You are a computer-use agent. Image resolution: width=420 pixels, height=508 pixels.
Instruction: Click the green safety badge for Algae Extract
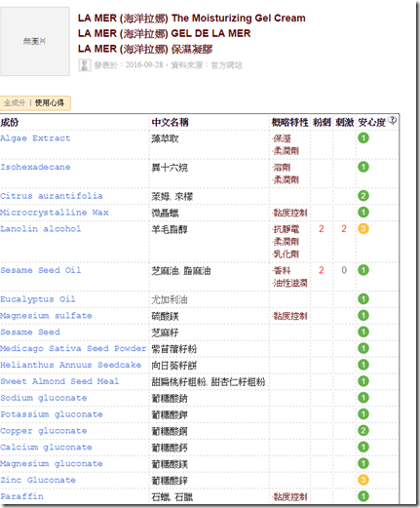point(363,138)
